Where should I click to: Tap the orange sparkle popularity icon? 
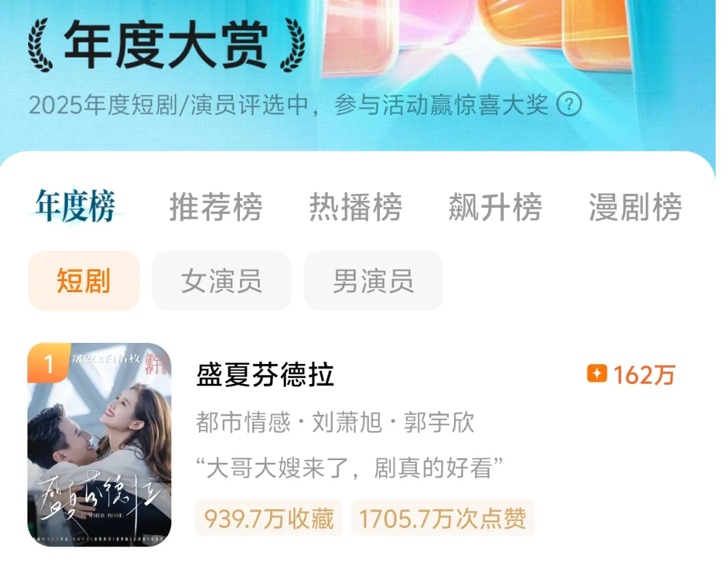pos(596,373)
